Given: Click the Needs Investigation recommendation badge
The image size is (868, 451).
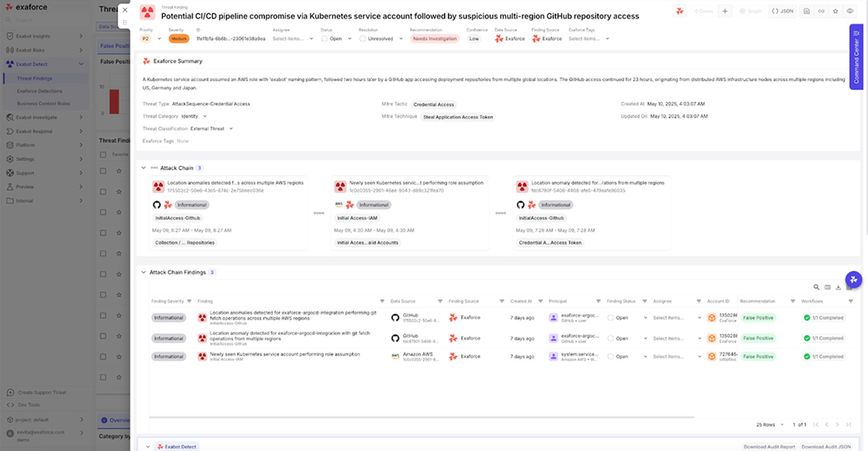Looking at the screenshot, I should [x=435, y=39].
